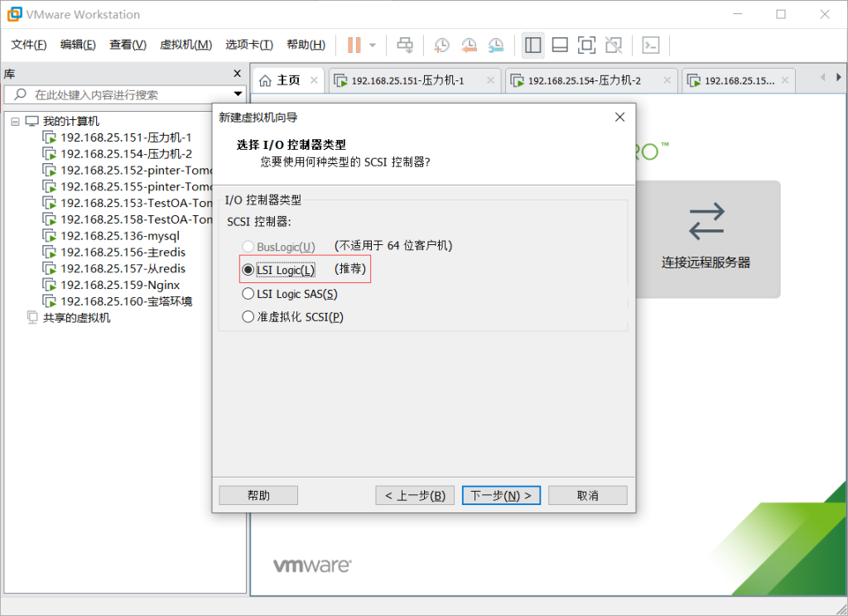
Task: Collapse the 我的计算机 tree node
Action: (x=15, y=121)
